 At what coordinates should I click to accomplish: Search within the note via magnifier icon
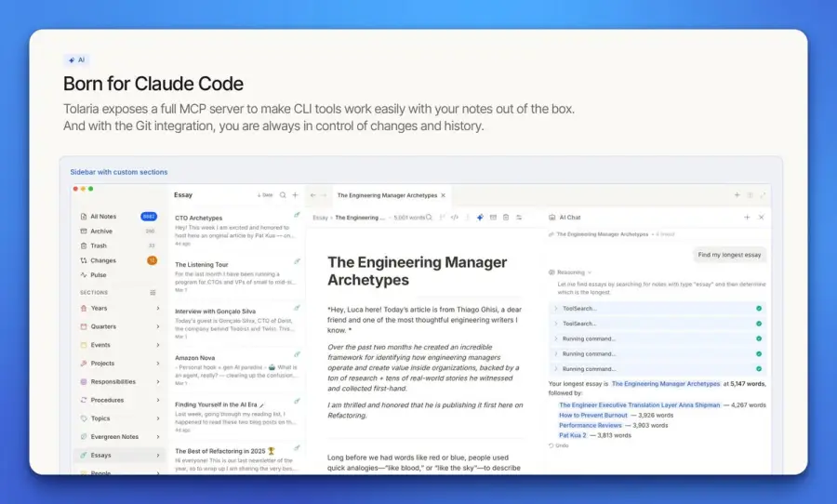pos(429,218)
